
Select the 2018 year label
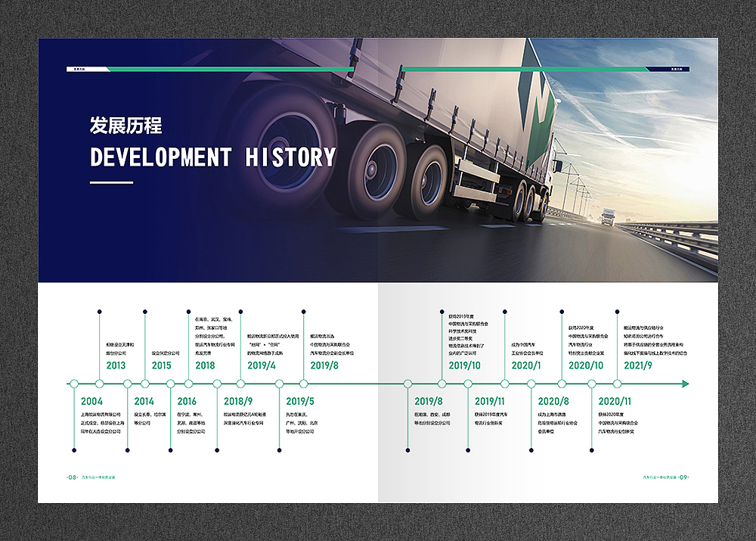[205, 365]
